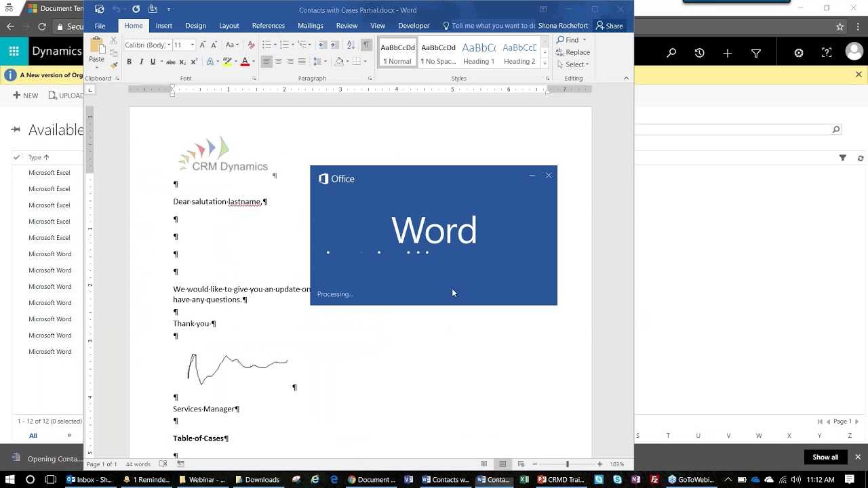Image resolution: width=868 pixels, height=488 pixels.
Task: Switch to the Review tab
Action: [x=347, y=26]
